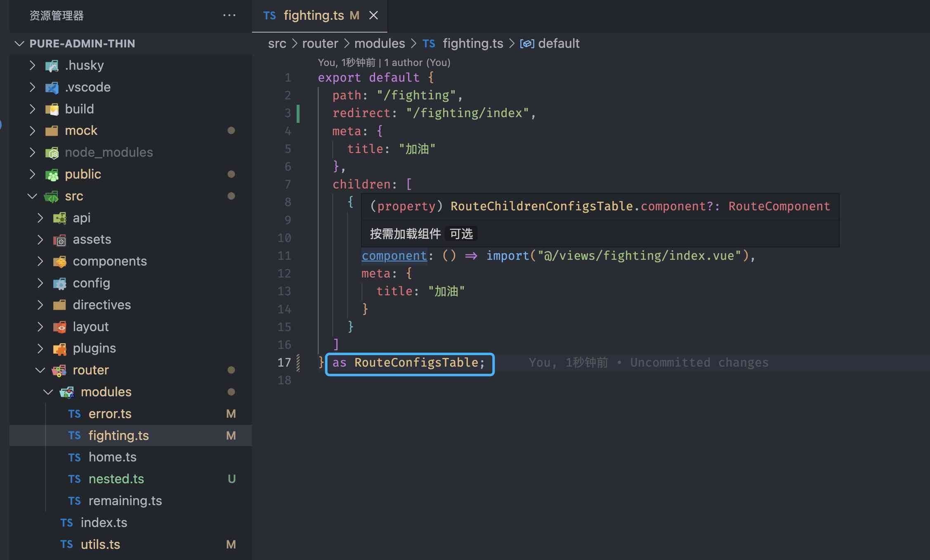Collapse the PURE-ADMIN-THIN project root

coord(19,44)
